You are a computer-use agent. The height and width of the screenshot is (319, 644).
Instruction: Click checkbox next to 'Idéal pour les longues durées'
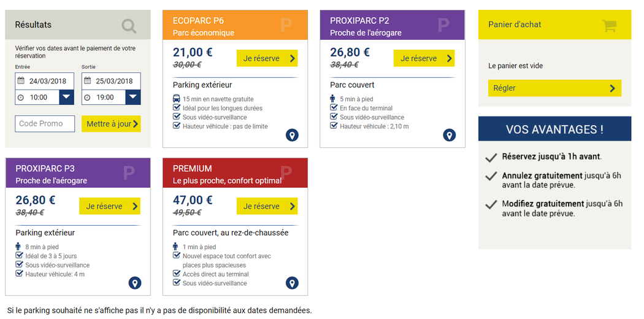tap(177, 108)
